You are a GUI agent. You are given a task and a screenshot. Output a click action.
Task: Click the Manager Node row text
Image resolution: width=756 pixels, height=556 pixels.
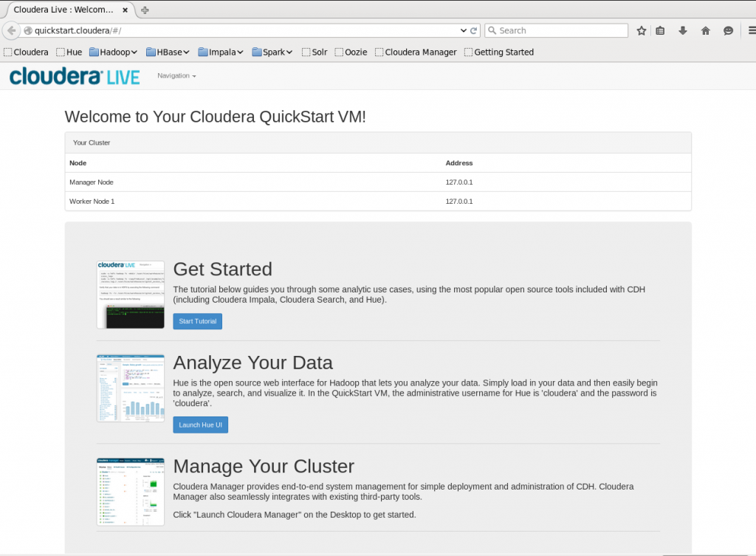[x=91, y=182]
